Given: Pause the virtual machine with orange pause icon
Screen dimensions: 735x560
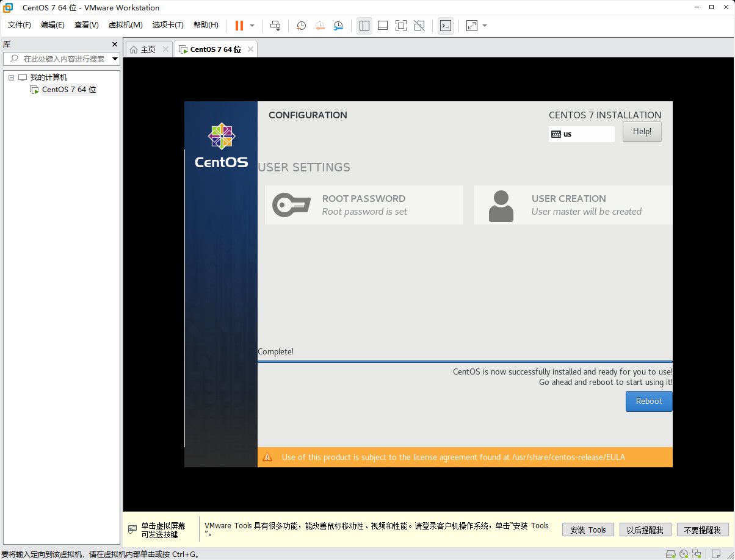Looking at the screenshot, I should point(239,26).
